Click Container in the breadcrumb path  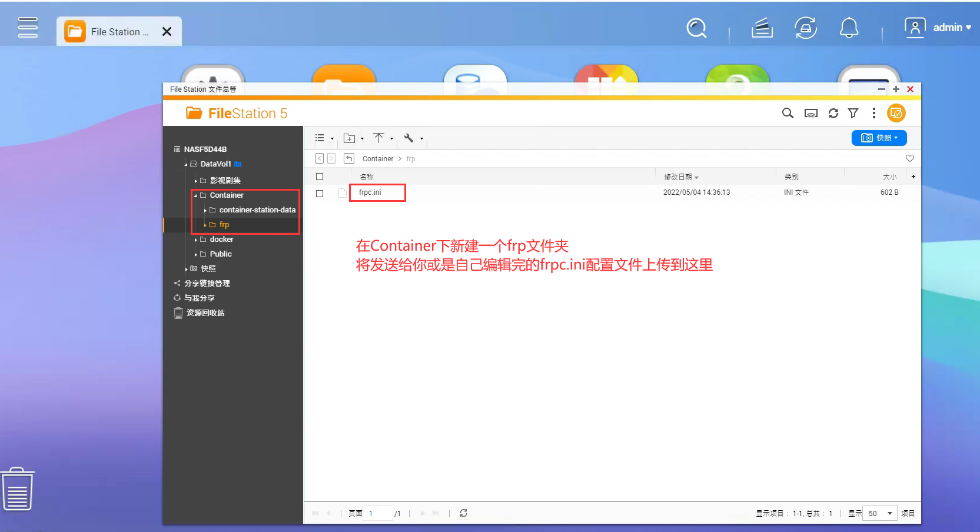pyautogui.click(x=378, y=159)
